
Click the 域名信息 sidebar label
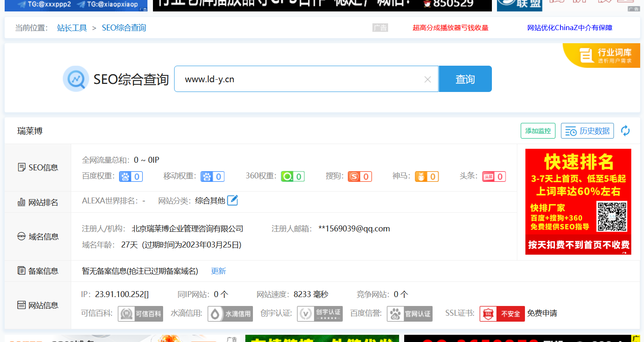tap(38, 236)
